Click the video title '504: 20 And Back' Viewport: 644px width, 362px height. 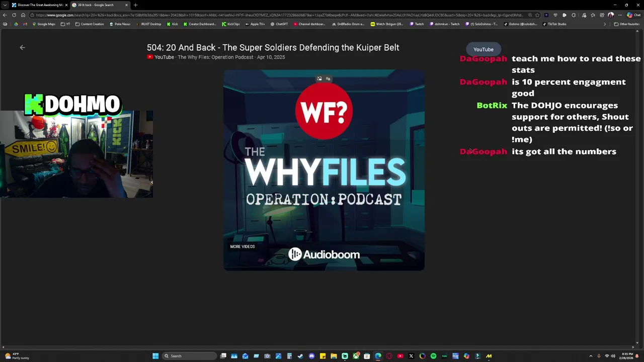tap(273, 47)
